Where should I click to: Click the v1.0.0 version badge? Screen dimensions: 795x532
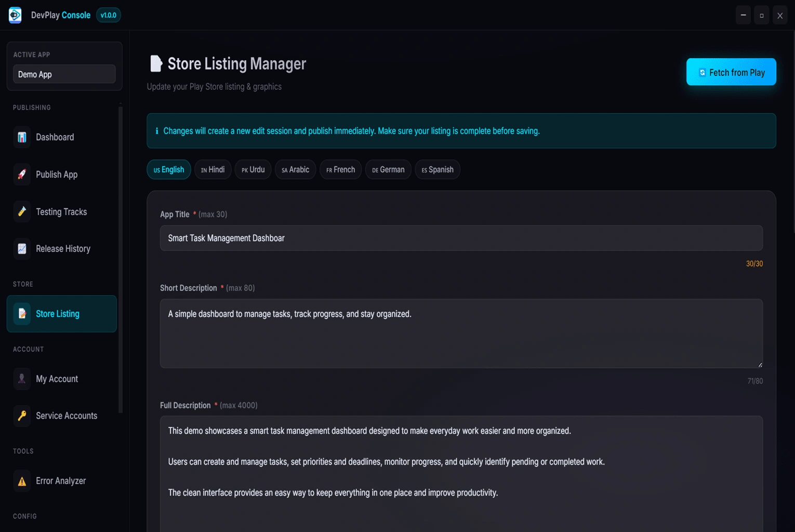coord(108,15)
